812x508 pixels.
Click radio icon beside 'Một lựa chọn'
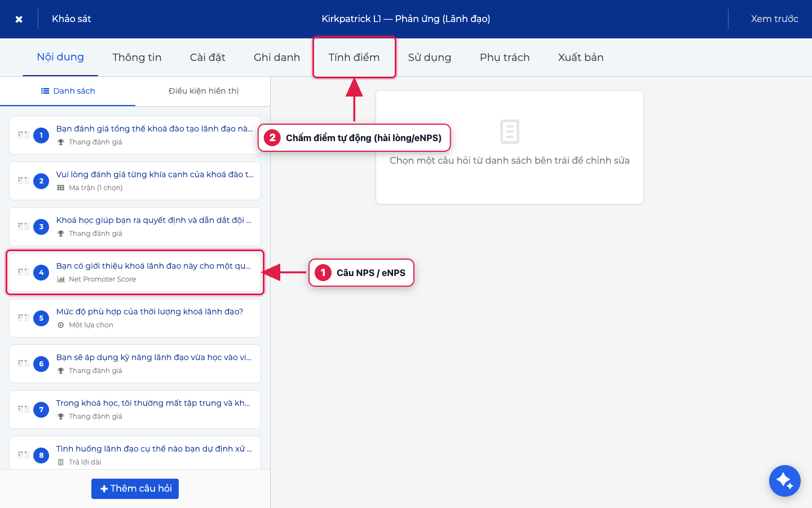[61, 325]
